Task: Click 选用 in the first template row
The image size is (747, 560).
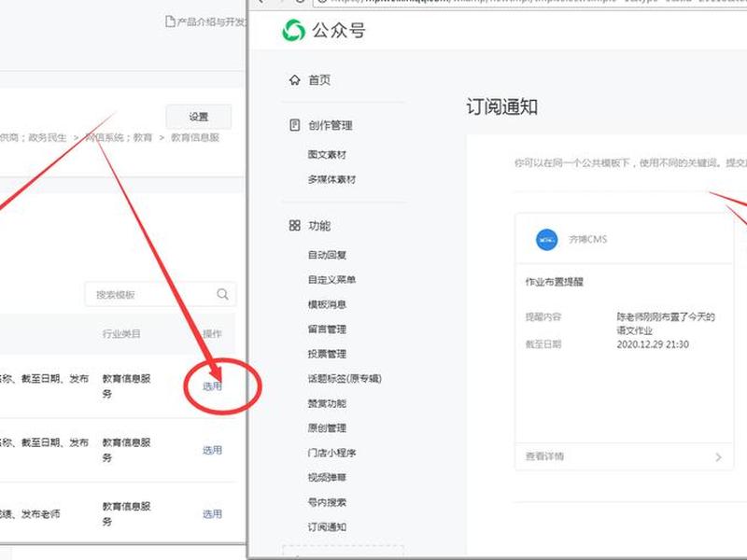Action: [212, 386]
